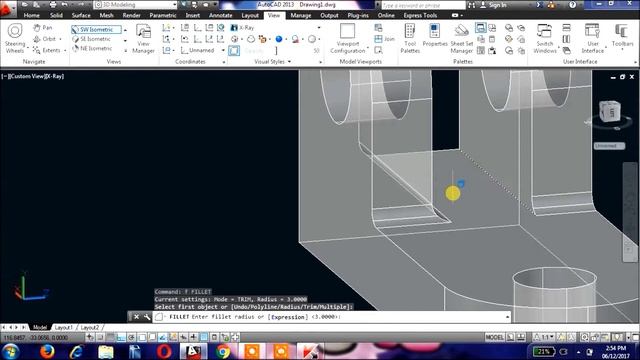The width and height of the screenshot is (640, 360).
Task: Click the Tile Vertically windows icon
Action: (x=566, y=39)
